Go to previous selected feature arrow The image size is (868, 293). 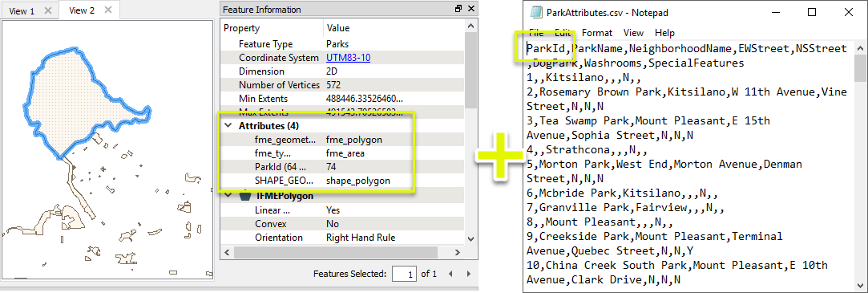[x=450, y=274]
